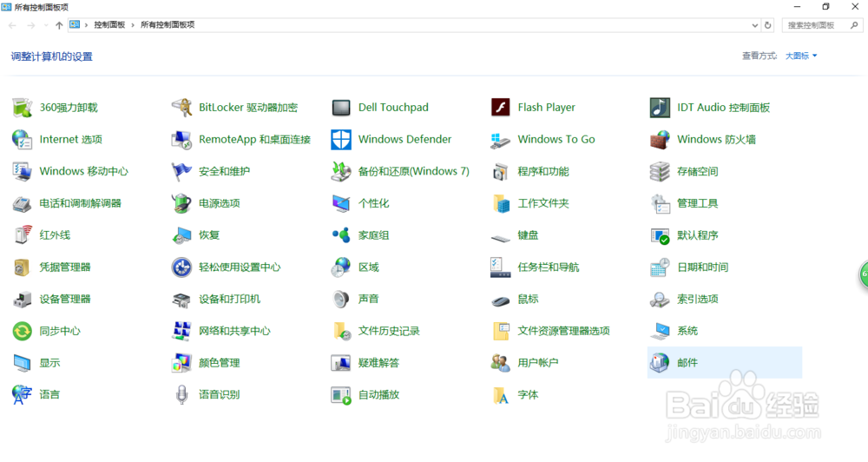
Task: Open the Windows 防火墙 brick wall icon
Action: 660,140
